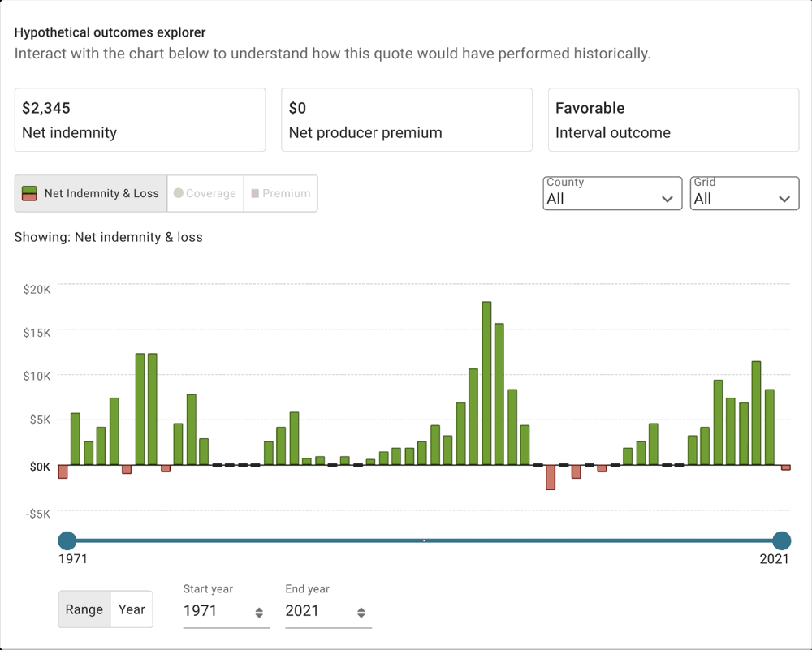Select the Net Indemnity & Loss view
Screen dimensions: 812x650
(91, 194)
